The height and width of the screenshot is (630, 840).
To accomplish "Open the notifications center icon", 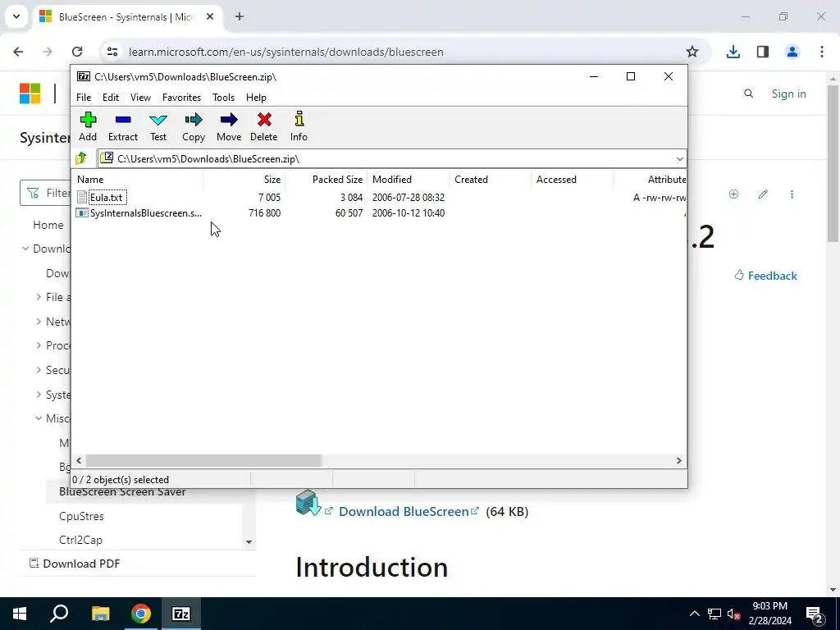I will pos(815,614).
